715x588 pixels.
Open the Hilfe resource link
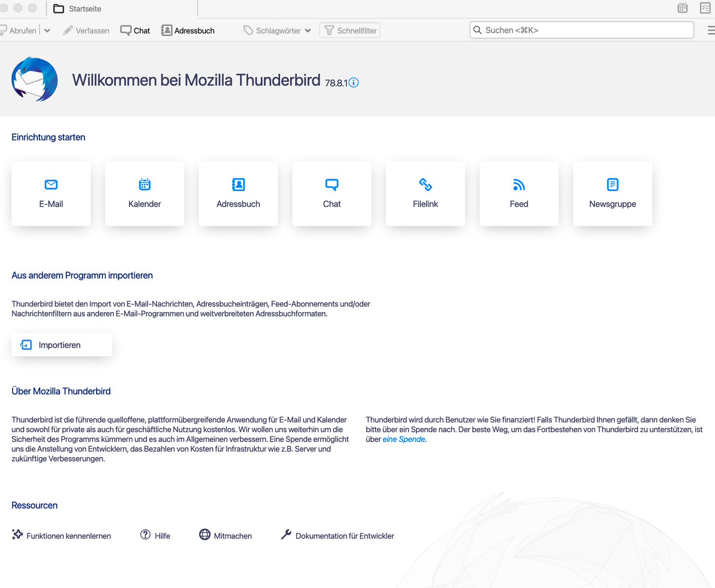pos(155,536)
